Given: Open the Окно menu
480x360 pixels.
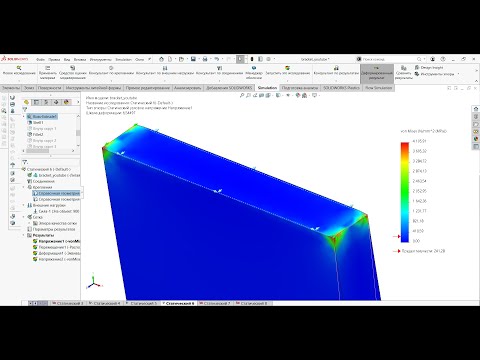Looking at the screenshot, I should click(x=139, y=59).
